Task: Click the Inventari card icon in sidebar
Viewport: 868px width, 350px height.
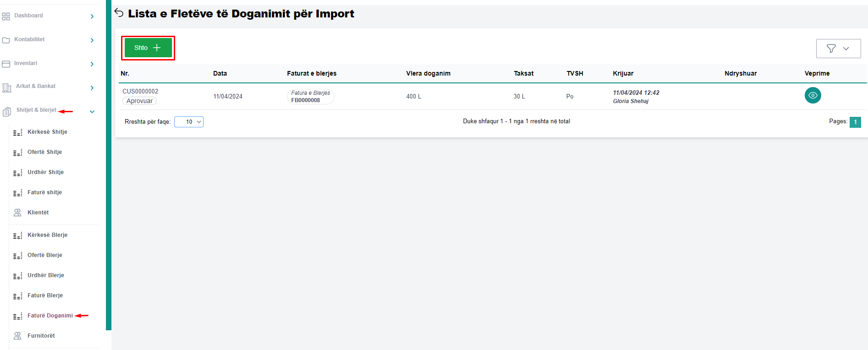Action: pos(6,64)
